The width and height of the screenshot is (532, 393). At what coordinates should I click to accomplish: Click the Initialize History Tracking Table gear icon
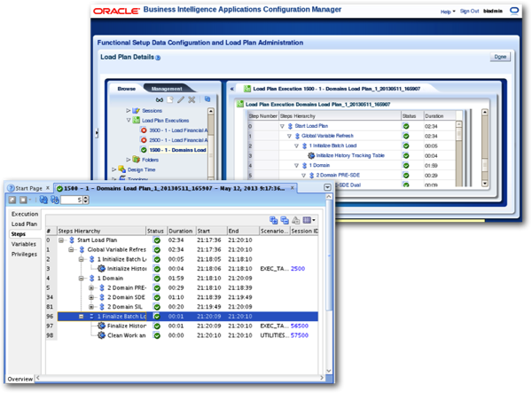tap(311, 155)
